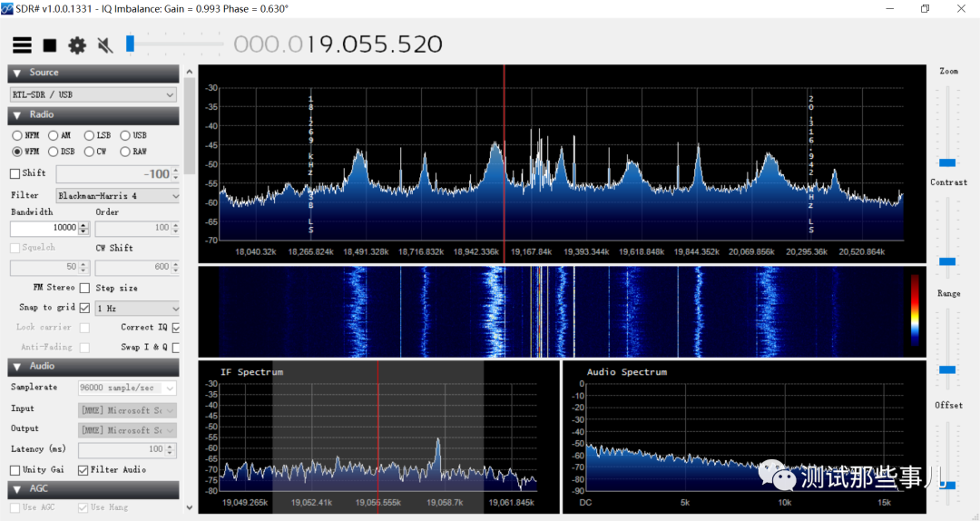This screenshot has width=980, height=521.
Task: Adjust the Zoom slider
Action: tap(947, 162)
